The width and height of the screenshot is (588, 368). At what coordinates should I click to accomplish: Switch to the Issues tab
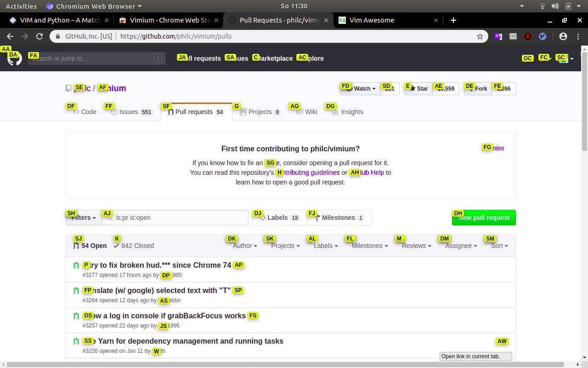point(129,111)
